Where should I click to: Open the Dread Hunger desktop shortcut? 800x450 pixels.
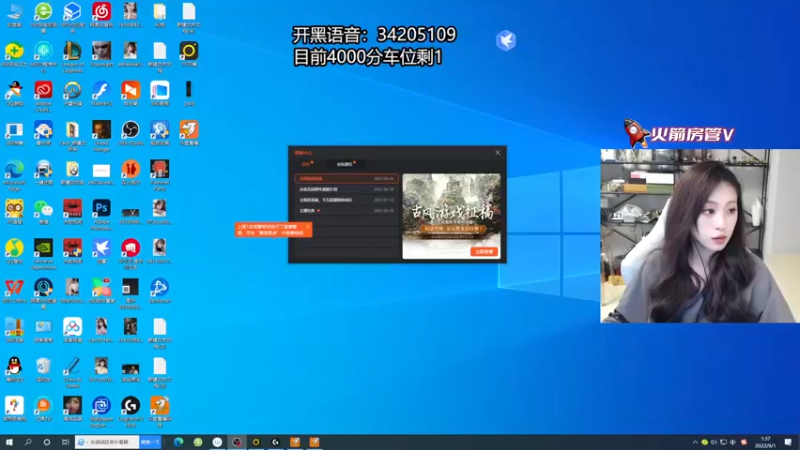(x=102, y=136)
